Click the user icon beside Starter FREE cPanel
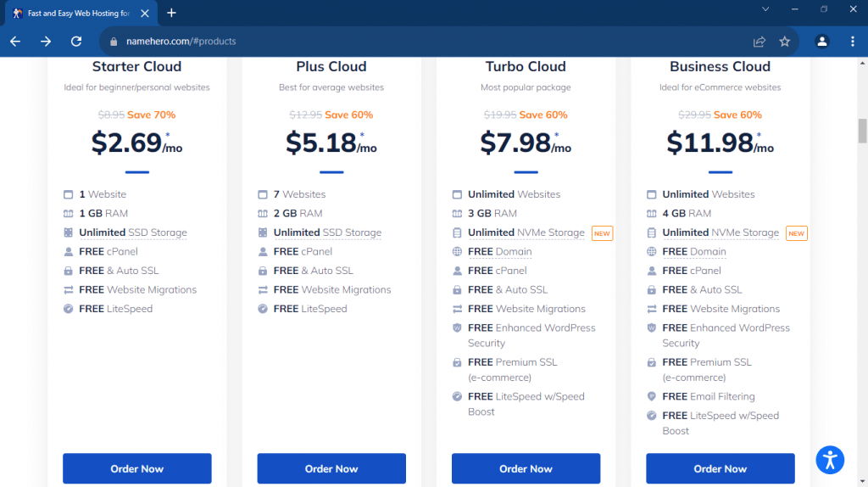The width and height of the screenshot is (868, 487). [68, 251]
